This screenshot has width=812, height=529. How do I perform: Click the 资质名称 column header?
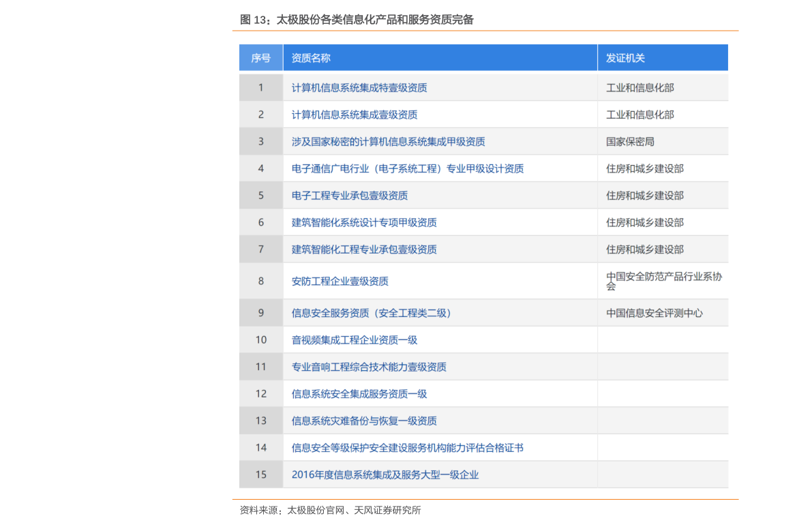(311, 58)
